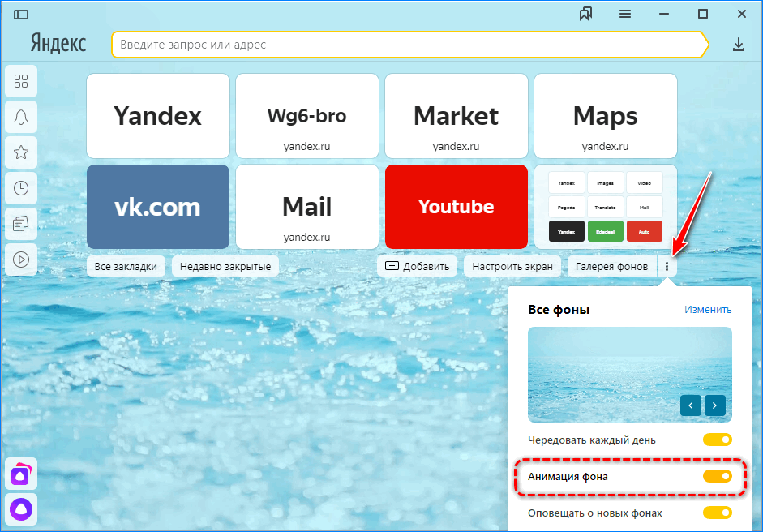763x532 pixels.
Task: Turn off the 'Анимация фона' switch
Action: coord(717,477)
